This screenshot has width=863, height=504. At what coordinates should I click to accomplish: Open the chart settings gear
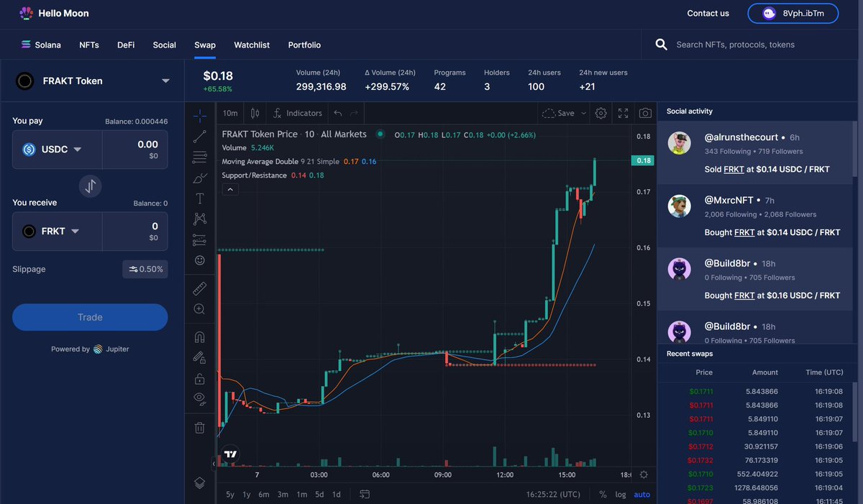point(601,113)
